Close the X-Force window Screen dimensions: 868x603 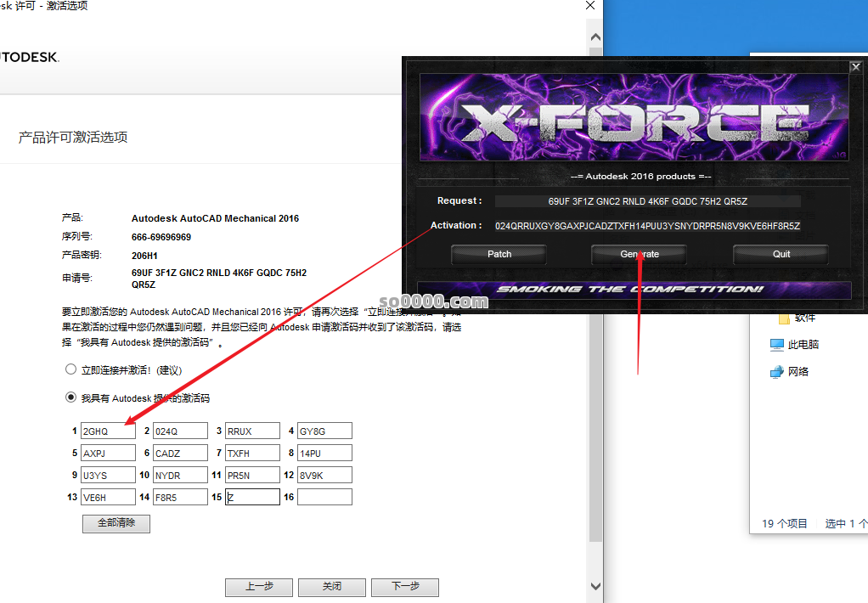tap(855, 67)
